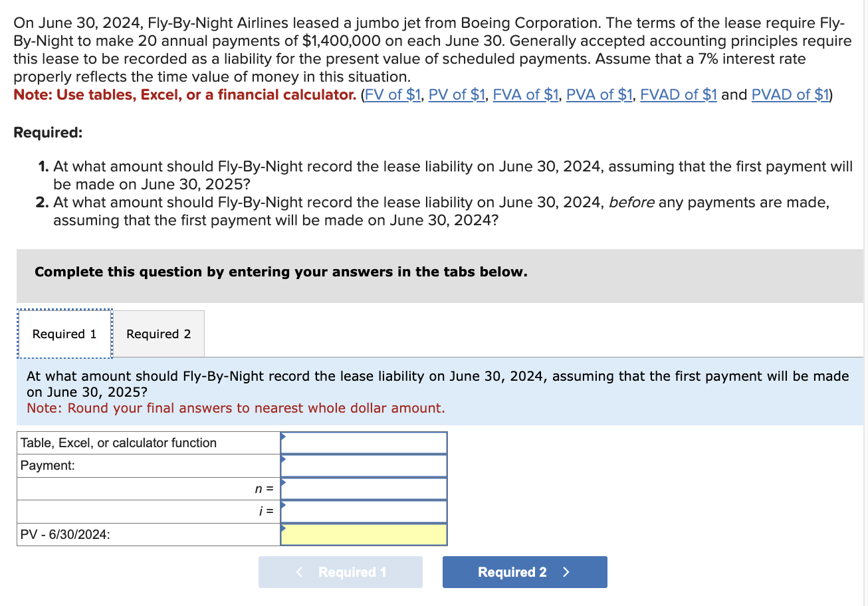Click the Required 2 navigation button

[x=524, y=571]
